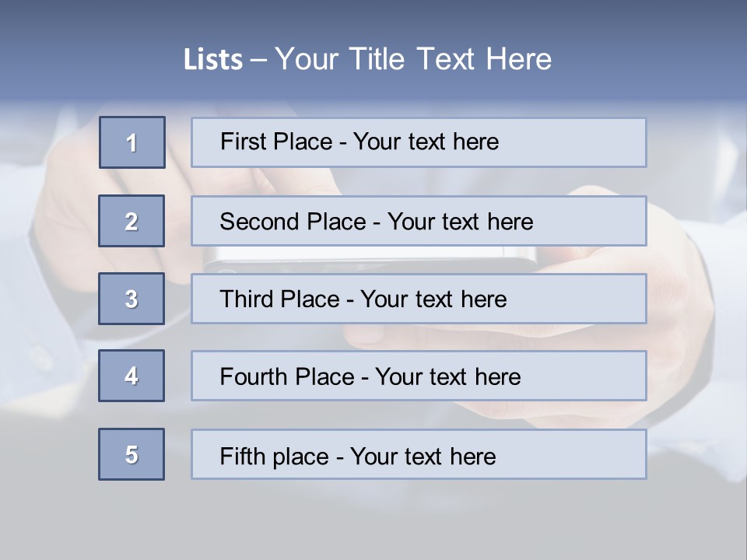The width and height of the screenshot is (747, 560).
Task: Click the number 3 box
Action: 132,299
